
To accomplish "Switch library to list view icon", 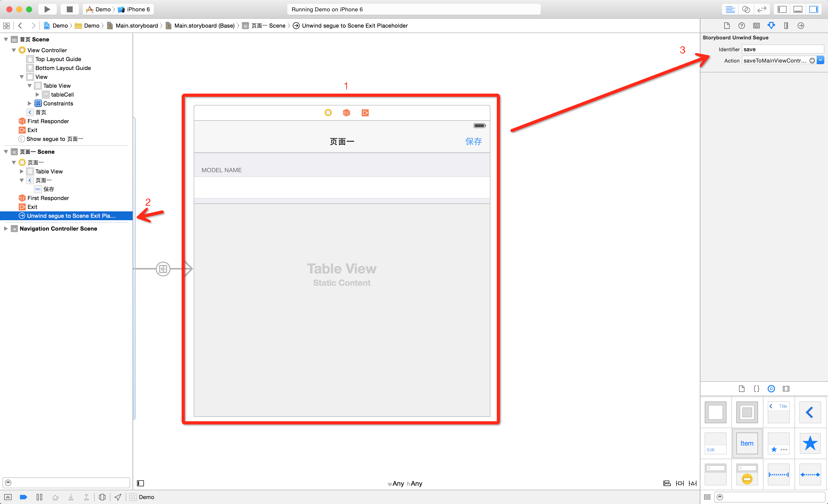I will tap(707, 497).
